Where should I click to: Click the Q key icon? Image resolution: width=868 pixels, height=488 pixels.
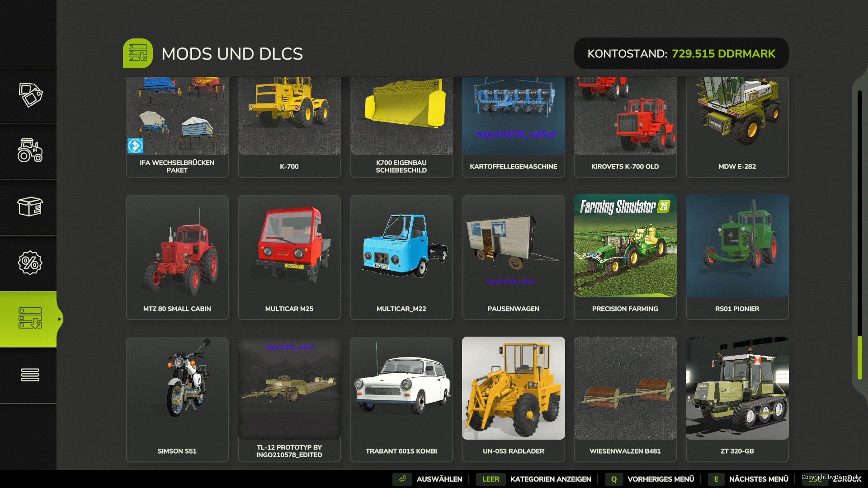[614, 479]
